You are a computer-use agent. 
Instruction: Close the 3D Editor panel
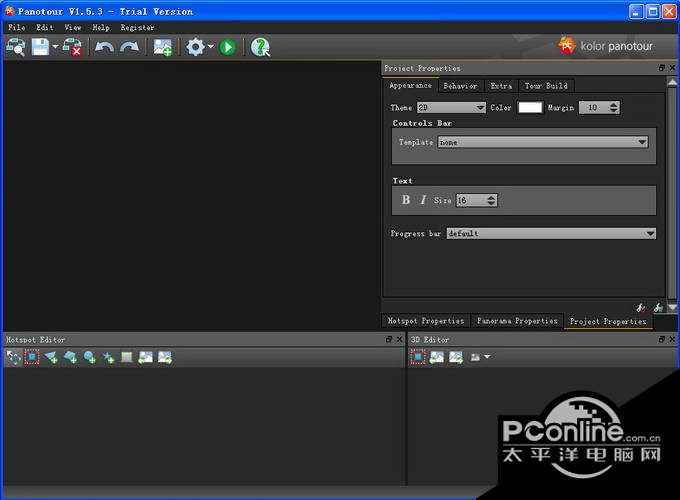[672, 339]
